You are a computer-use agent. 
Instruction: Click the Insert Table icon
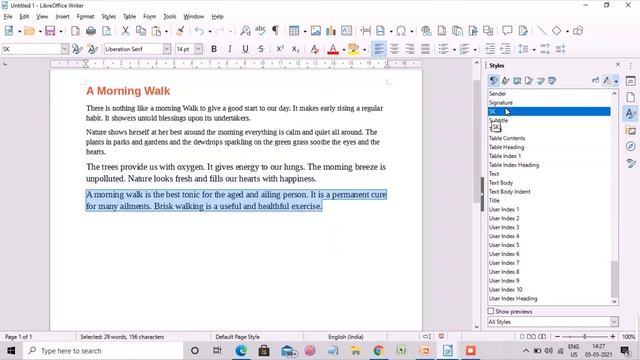click(x=294, y=31)
